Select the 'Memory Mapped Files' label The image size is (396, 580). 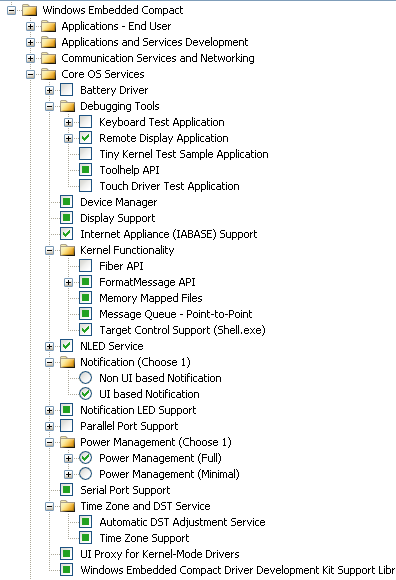tap(151, 298)
